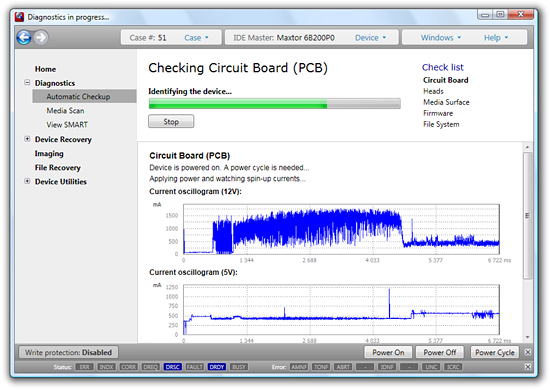Screen dimensions: 550x390
Task: Expand the Device Recovery node
Action: click(27, 139)
